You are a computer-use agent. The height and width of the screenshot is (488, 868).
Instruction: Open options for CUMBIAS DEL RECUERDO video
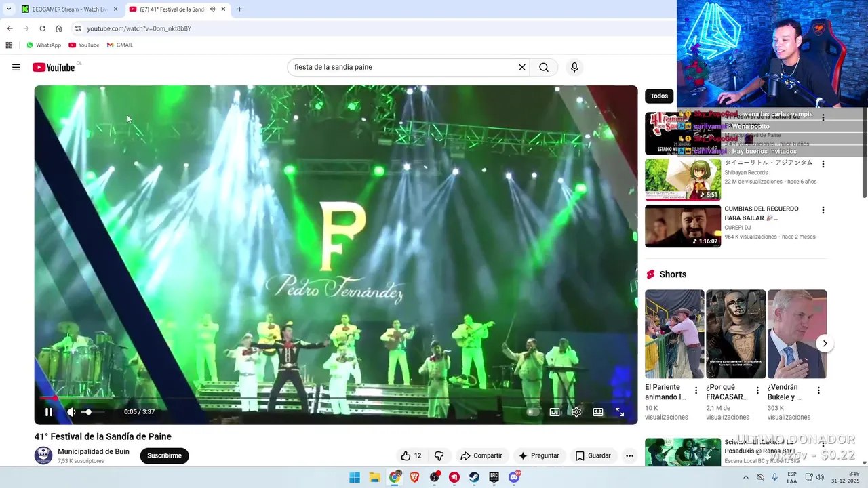823,210
